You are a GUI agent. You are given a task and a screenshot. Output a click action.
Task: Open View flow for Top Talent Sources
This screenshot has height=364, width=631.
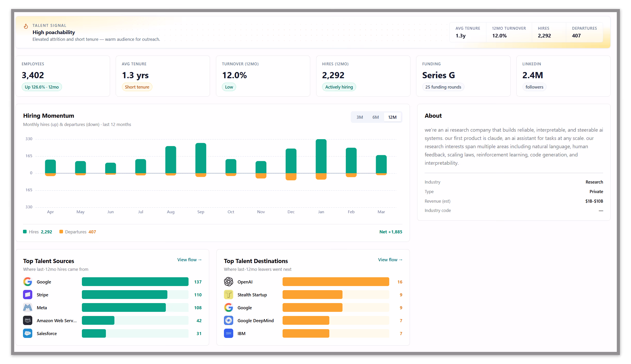tap(189, 260)
